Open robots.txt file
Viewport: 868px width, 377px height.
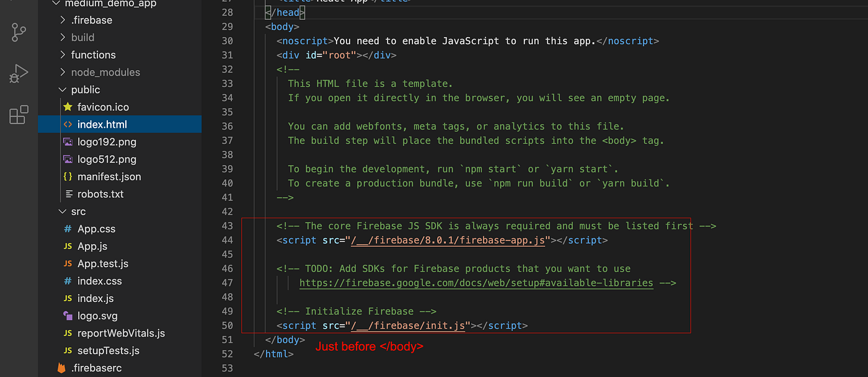pos(100,193)
